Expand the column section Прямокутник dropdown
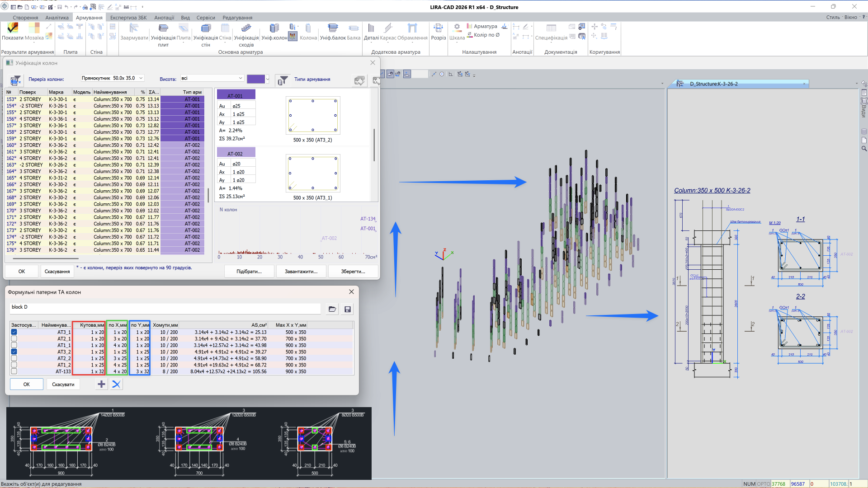868x488 pixels. tap(141, 78)
